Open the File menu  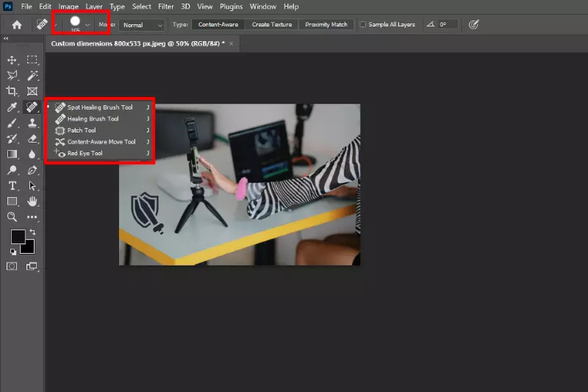tap(26, 7)
